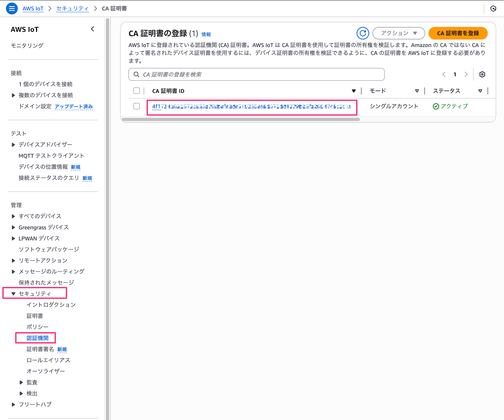Go to previous page of results
This screenshot has height=420, width=504.
(x=444, y=74)
